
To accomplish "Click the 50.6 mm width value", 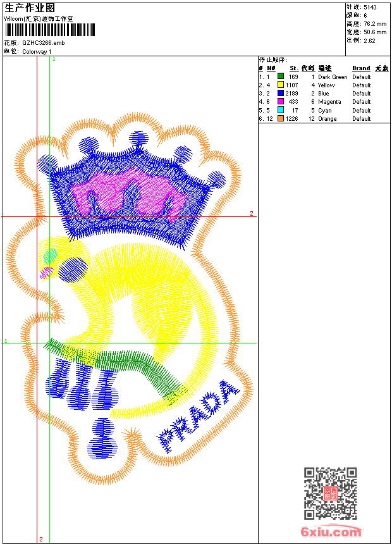I will [375, 32].
